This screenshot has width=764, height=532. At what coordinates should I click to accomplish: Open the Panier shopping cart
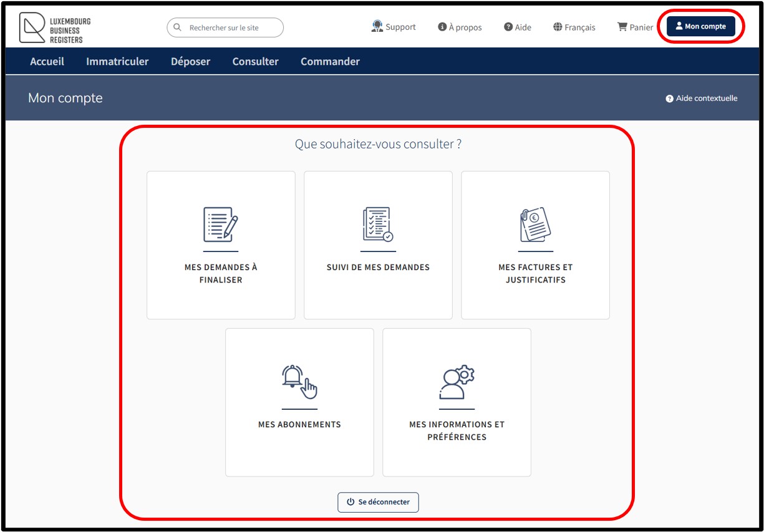point(635,27)
